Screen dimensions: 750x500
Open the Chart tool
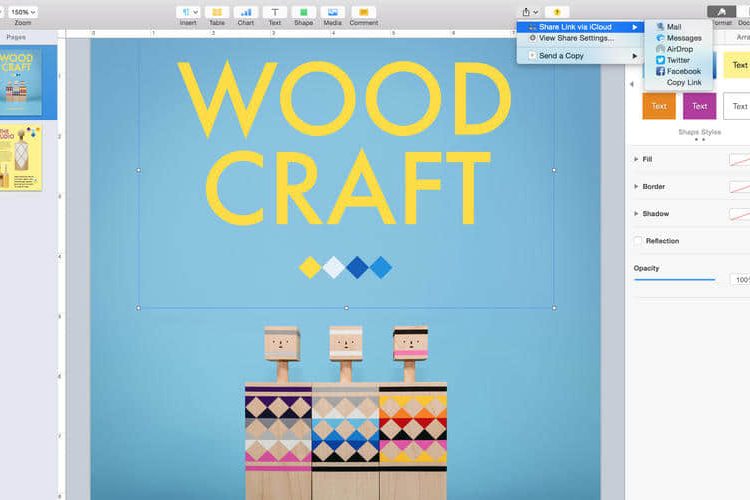click(245, 12)
